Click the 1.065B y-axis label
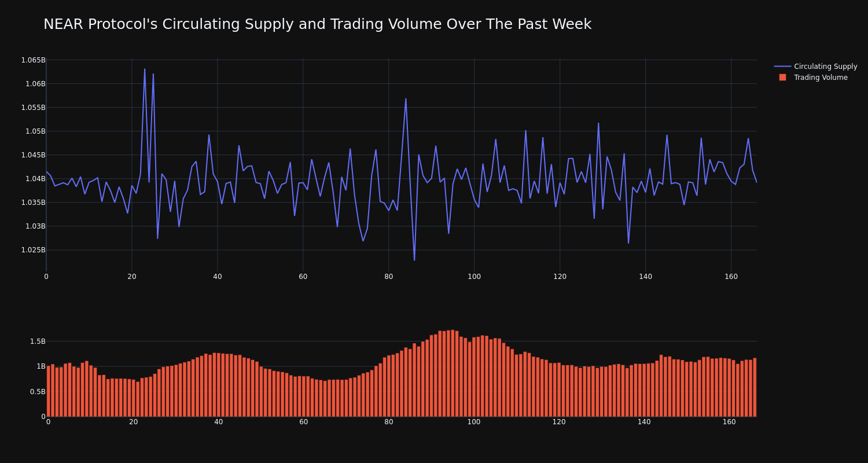This screenshot has width=868, height=463. coord(33,60)
